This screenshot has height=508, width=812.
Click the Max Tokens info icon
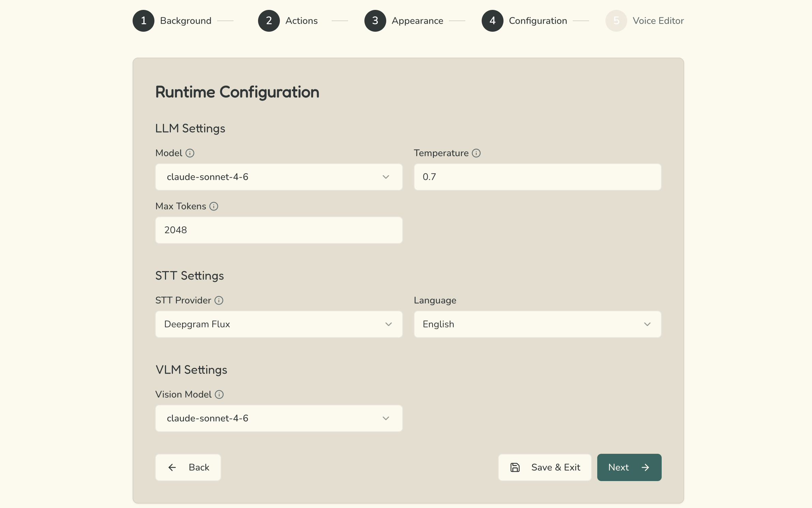214,206
